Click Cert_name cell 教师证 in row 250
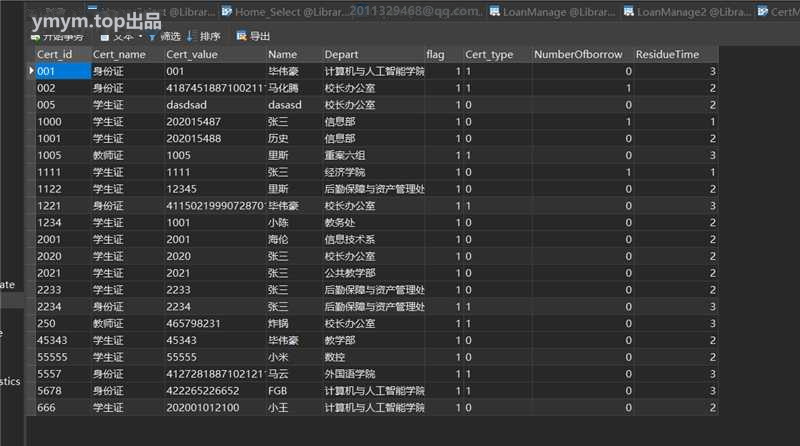This screenshot has width=800, height=446. (128, 324)
